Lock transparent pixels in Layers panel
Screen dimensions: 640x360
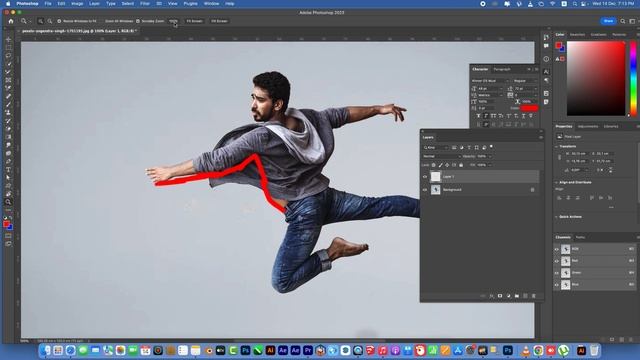pos(433,165)
